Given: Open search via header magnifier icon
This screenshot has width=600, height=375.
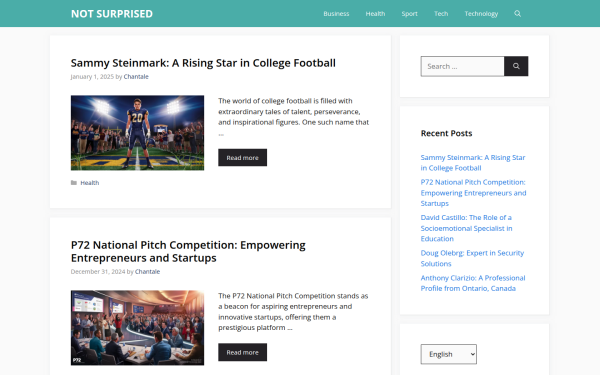Looking at the screenshot, I should (x=517, y=14).
